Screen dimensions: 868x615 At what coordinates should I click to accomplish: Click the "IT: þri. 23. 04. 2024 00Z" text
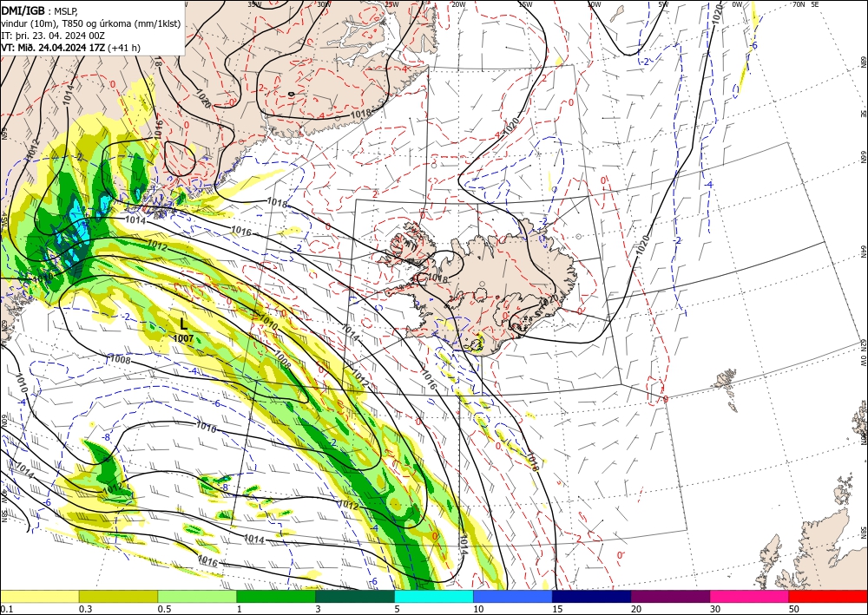click(x=54, y=36)
